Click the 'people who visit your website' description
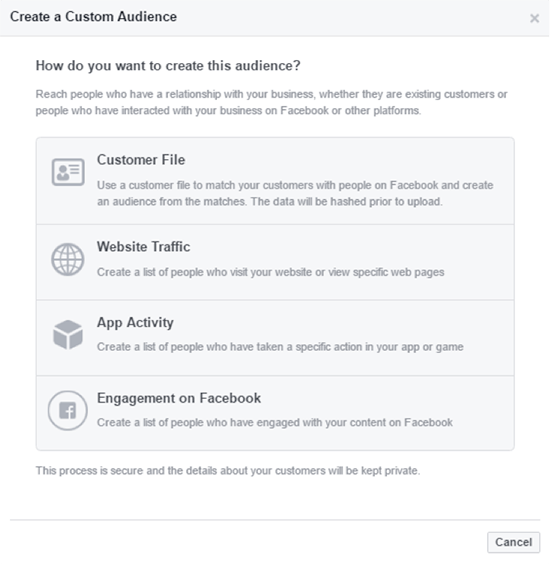This screenshot has height=564, width=550. [271, 272]
